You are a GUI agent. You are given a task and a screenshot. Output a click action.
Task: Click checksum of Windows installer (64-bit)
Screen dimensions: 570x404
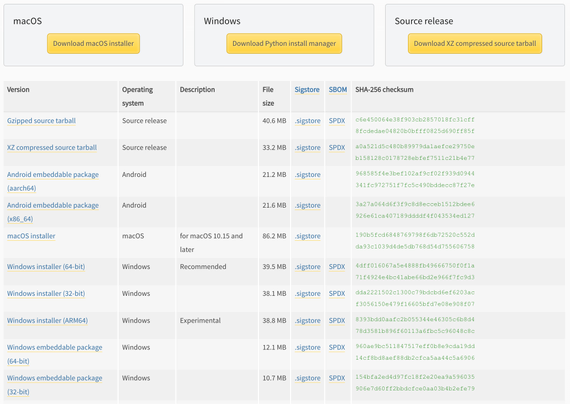[415, 271]
